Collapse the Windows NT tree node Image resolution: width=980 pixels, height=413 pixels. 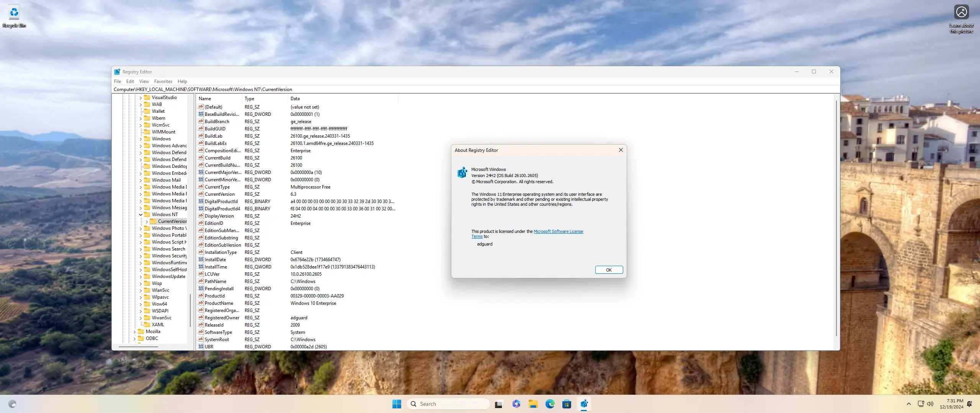click(140, 215)
